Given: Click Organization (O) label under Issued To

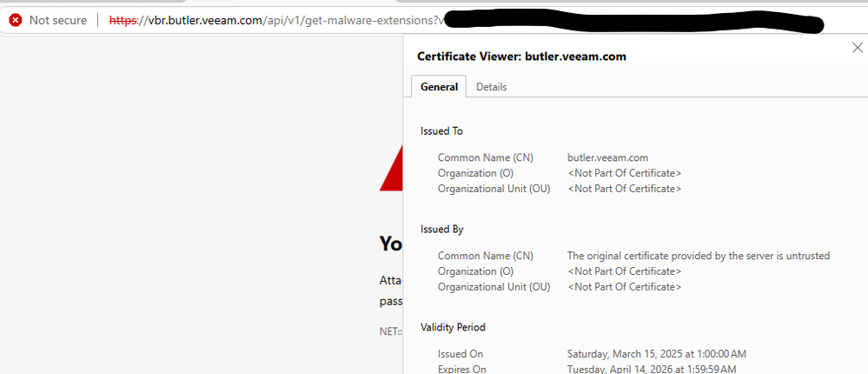Looking at the screenshot, I should (475, 173).
